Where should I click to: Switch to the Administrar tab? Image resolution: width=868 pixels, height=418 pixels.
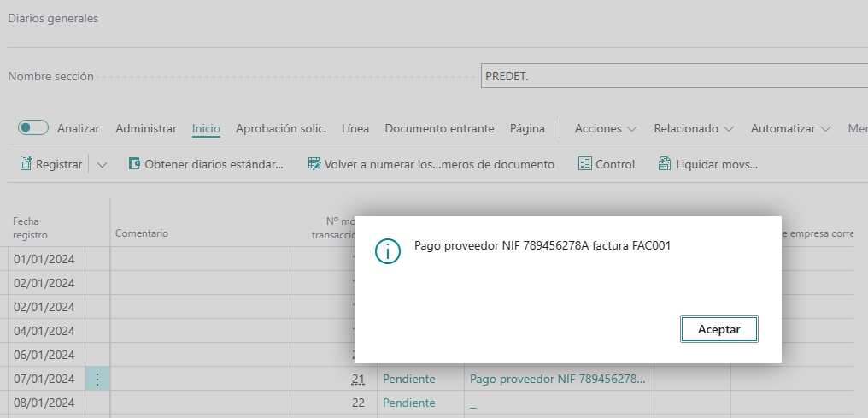click(x=146, y=128)
